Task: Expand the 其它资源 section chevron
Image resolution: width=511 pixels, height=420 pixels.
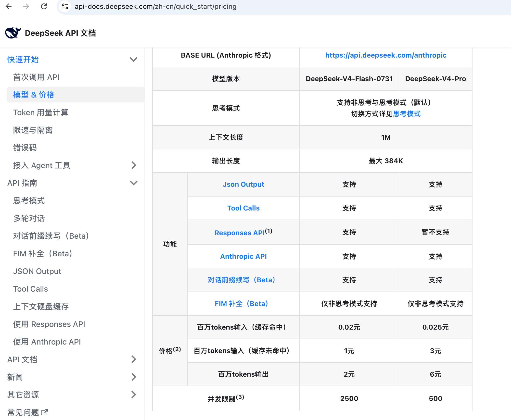Action: click(133, 395)
